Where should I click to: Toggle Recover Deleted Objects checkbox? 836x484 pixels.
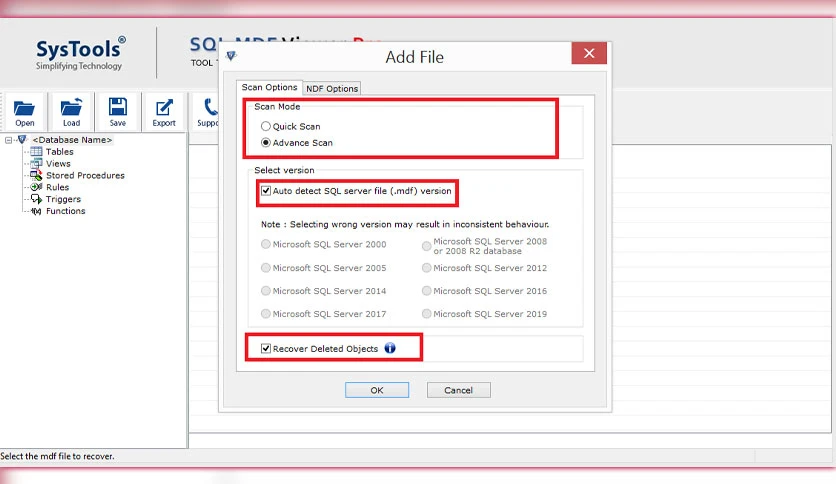click(x=266, y=349)
